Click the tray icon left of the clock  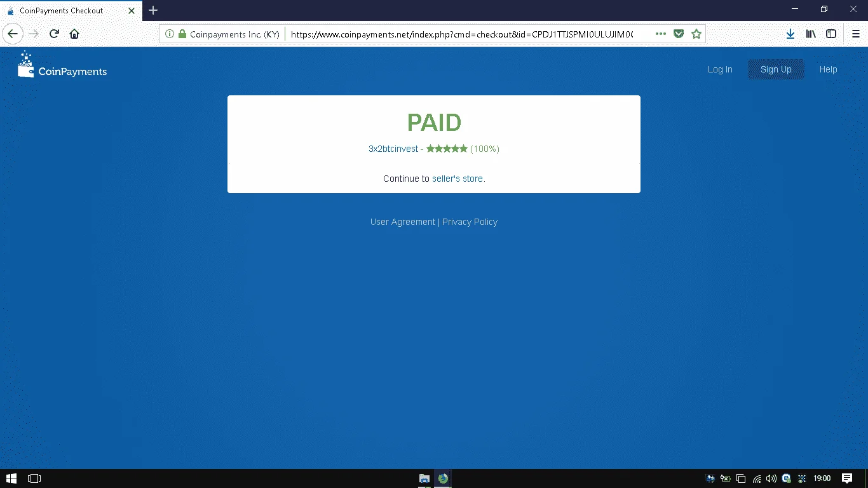pos(802,478)
